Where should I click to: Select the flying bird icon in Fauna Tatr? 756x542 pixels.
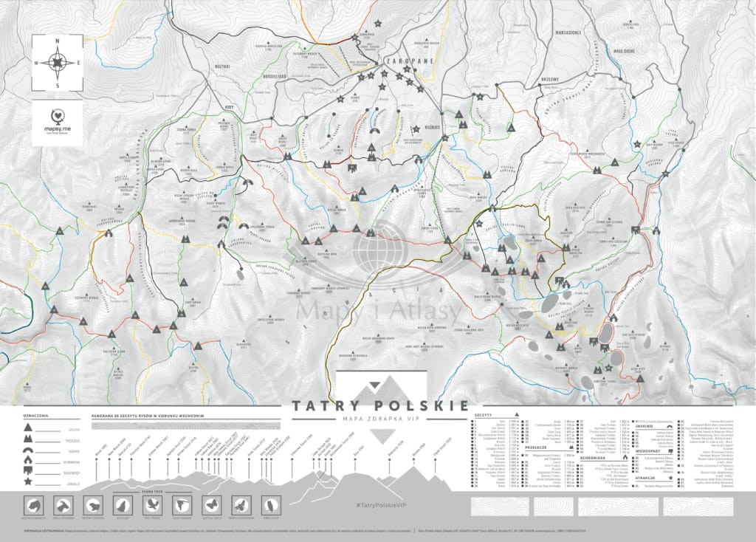pyautogui.click(x=153, y=505)
